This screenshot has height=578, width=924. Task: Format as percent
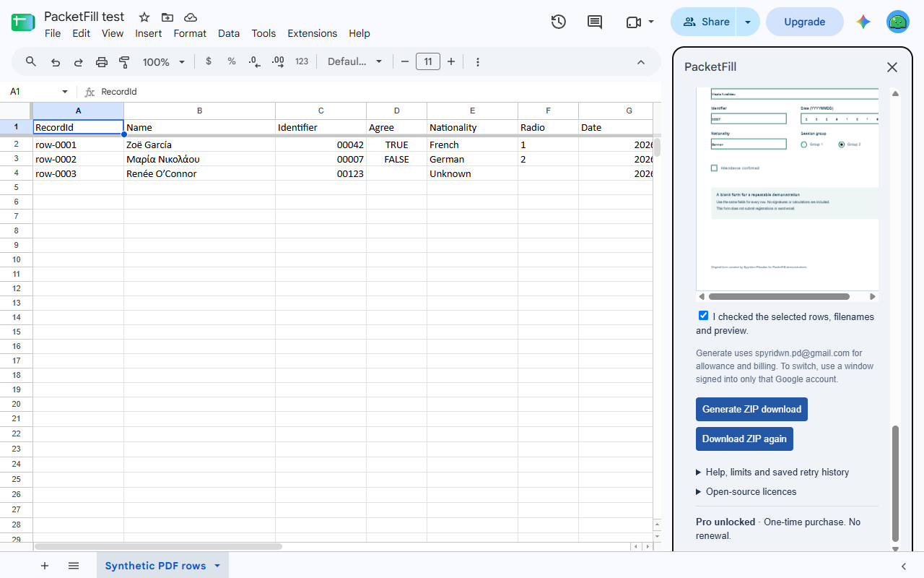pyautogui.click(x=232, y=61)
